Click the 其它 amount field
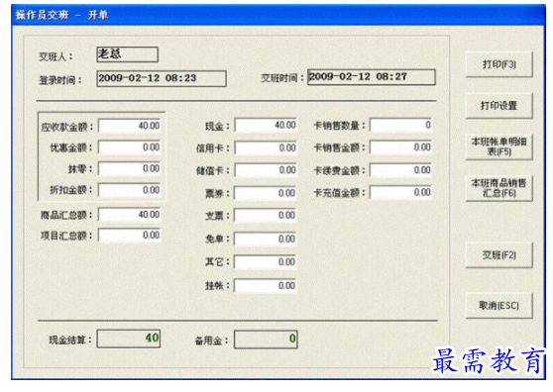This screenshot has width=553, height=392. pos(266,262)
